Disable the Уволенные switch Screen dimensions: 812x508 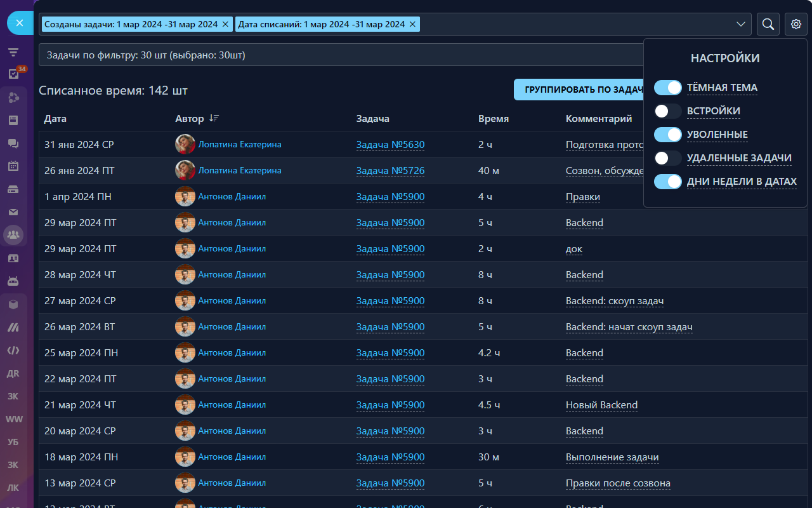coord(668,135)
